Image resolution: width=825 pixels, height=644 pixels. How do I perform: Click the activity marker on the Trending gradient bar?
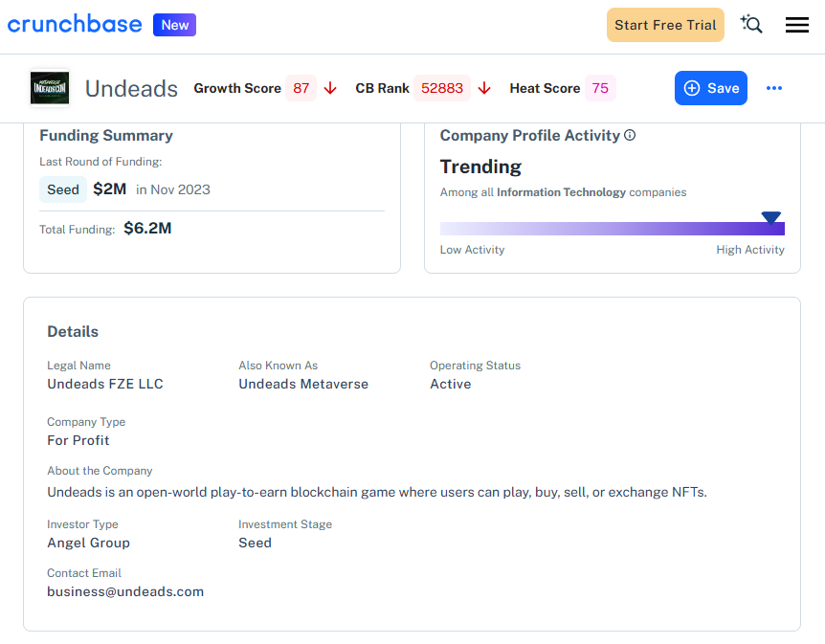770,217
